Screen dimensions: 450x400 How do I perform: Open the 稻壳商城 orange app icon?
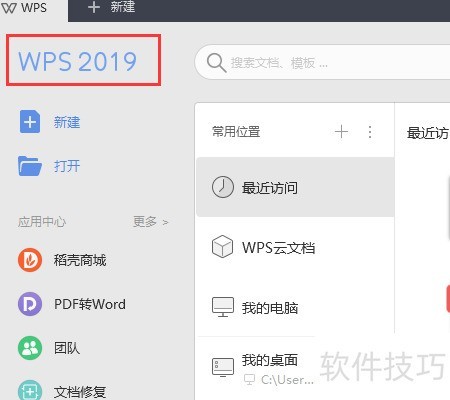tap(30, 260)
